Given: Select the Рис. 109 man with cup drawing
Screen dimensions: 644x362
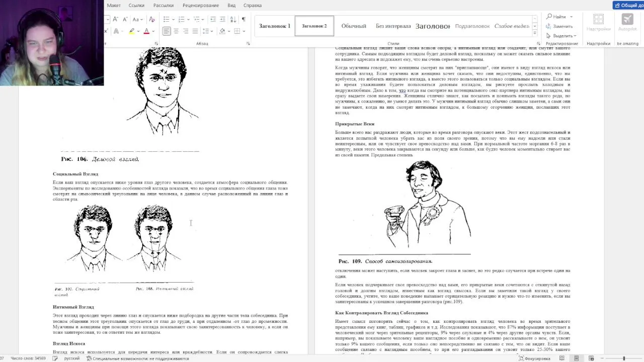Looking at the screenshot, I should [427, 205].
